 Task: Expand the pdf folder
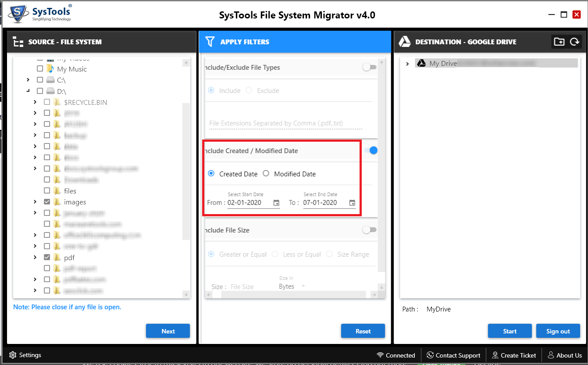(x=35, y=258)
